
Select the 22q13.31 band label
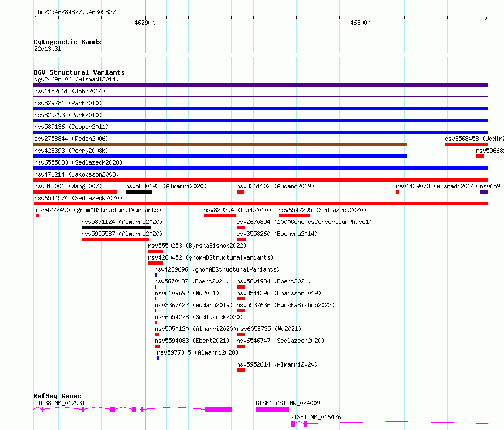point(48,49)
